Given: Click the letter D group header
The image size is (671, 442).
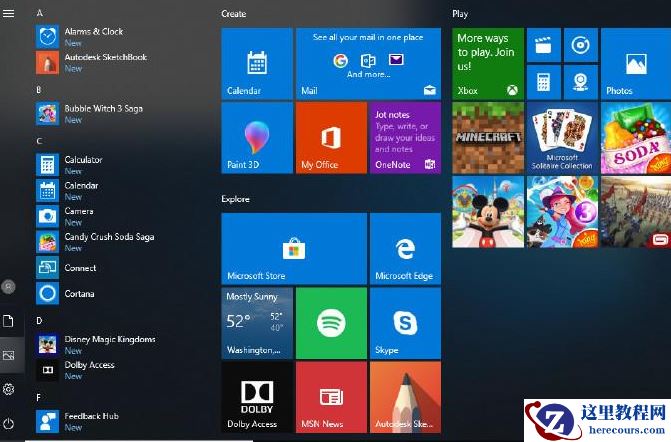Looking at the screenshot, I should pos(39,320).
